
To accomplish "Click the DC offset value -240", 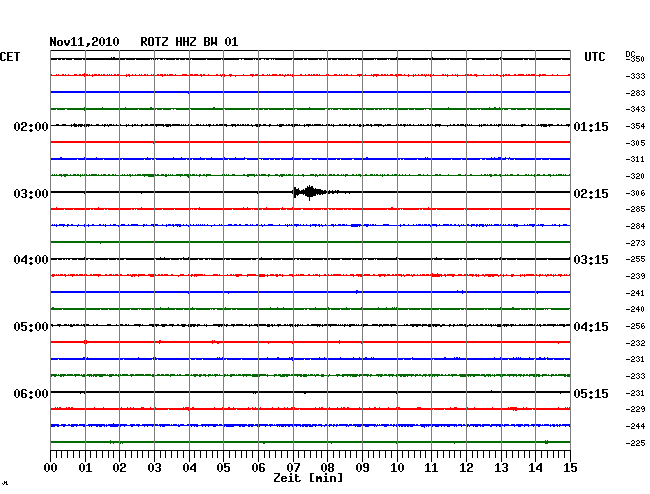I will coord(635,309).
